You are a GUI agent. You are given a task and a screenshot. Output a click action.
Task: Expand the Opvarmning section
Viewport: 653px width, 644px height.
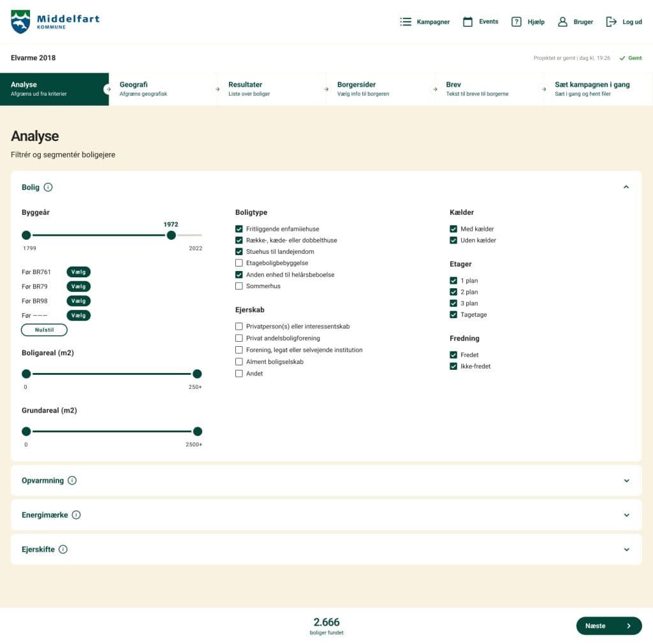pos(626,481)
